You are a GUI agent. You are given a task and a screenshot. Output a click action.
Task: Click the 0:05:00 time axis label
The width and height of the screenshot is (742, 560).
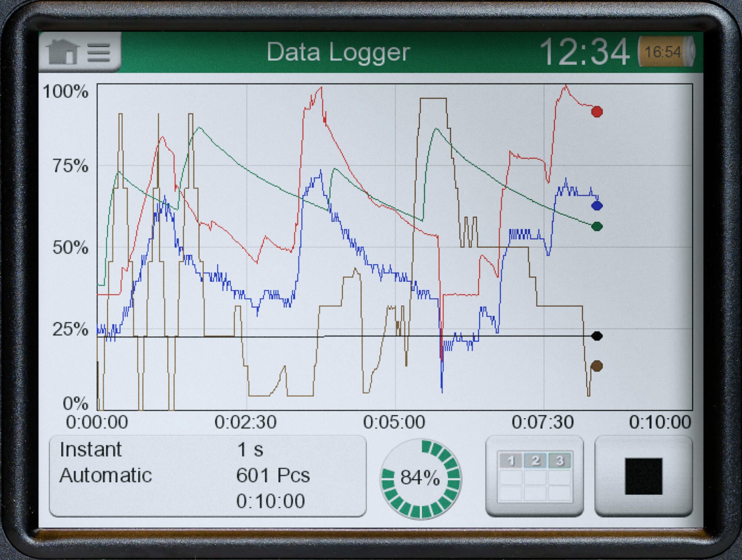point(394,422)
